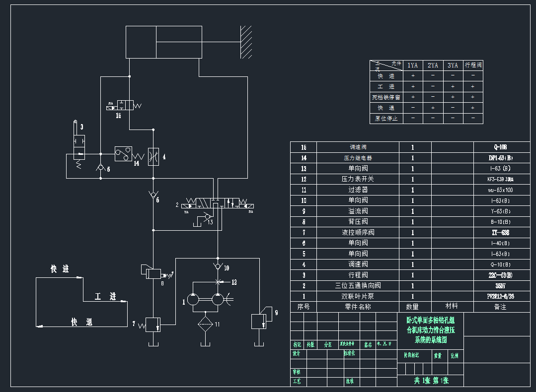536x392 pixels.
Task: Click the 设计 label in title block
Action: [x=296, y=354]
